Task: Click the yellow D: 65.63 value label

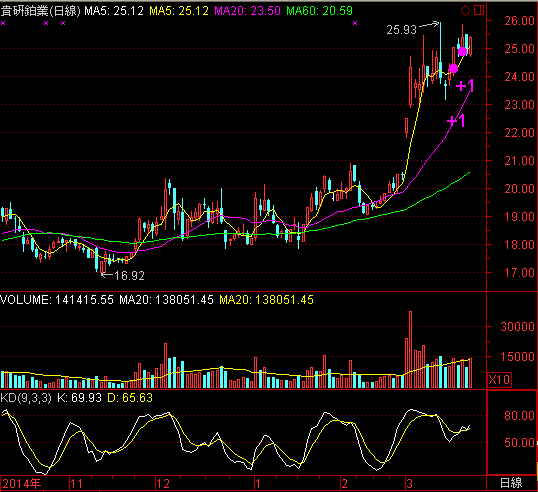Action: [x=130, y=398]
